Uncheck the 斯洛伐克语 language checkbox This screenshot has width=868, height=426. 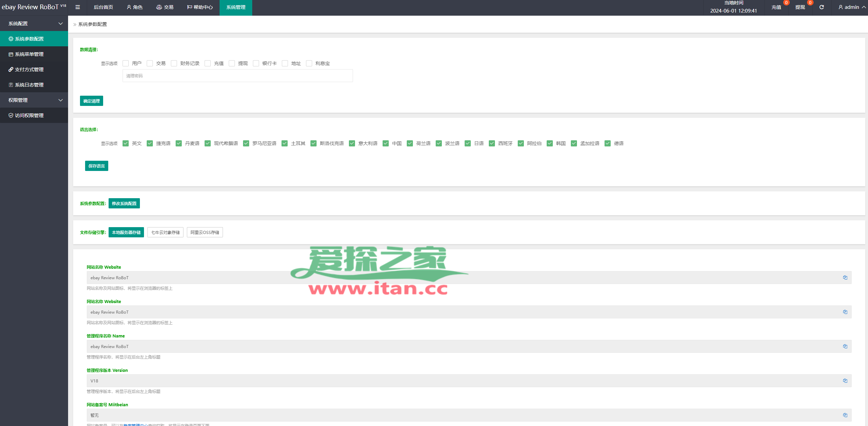pos(314,143)
